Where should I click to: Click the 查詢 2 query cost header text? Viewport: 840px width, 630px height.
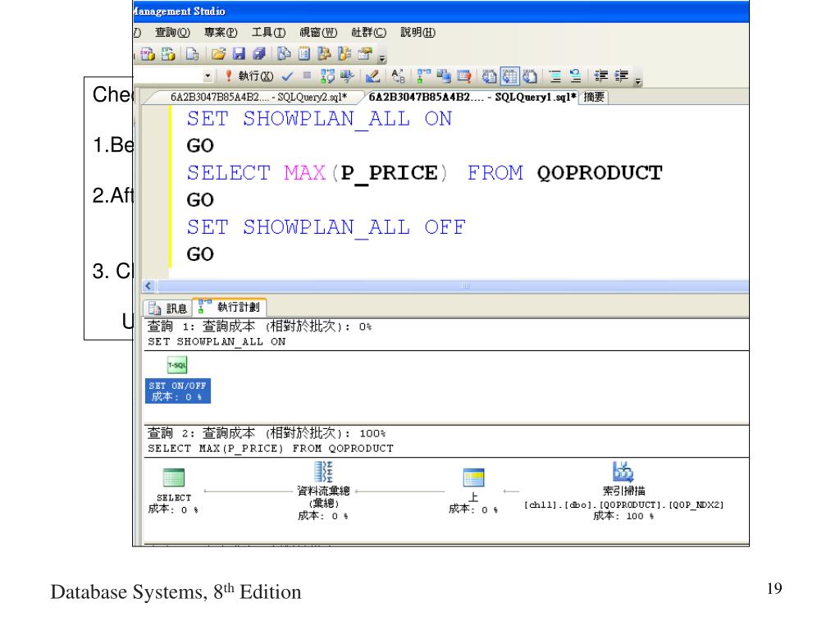(267, 433)
